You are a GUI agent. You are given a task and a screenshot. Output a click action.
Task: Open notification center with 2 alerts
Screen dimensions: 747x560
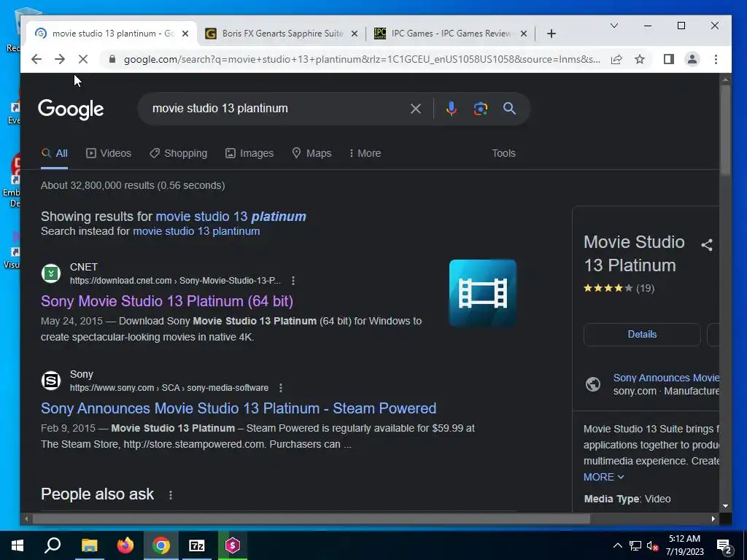(724, 547)
